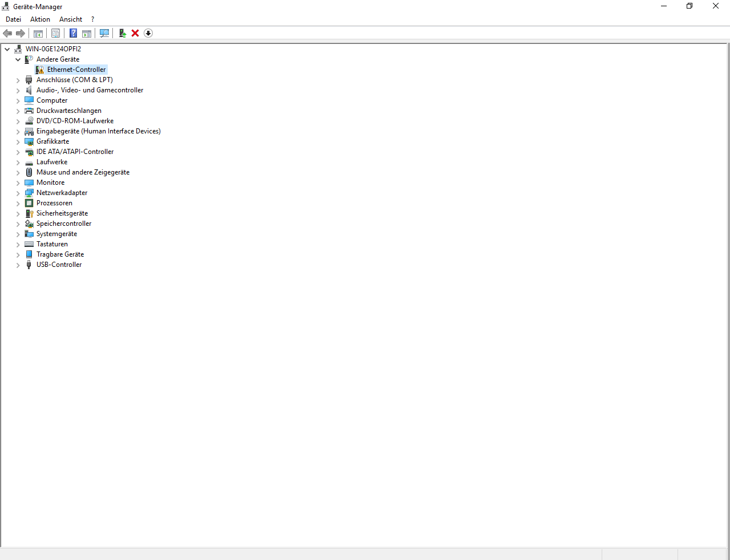Screen dimensions: 730x560
Task: Open the Properties toolbar icon
Action: tap(55, 33)
